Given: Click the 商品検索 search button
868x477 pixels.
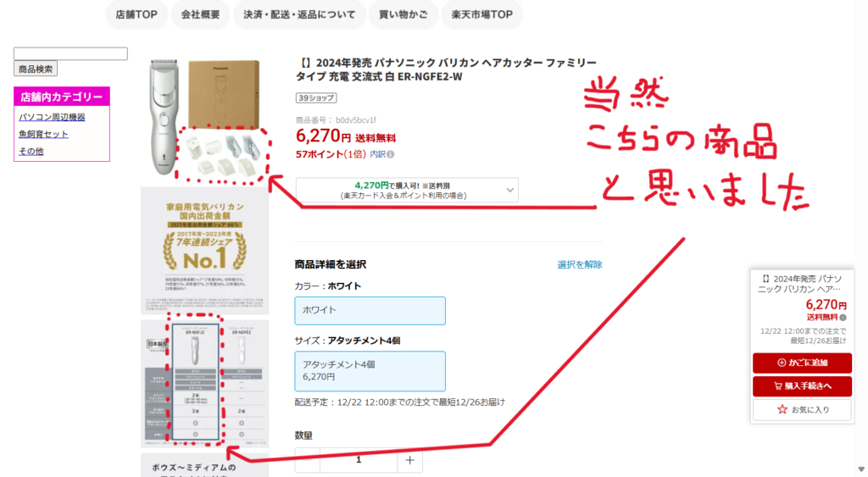Looking at the screenshot, I should coord(36,69).
